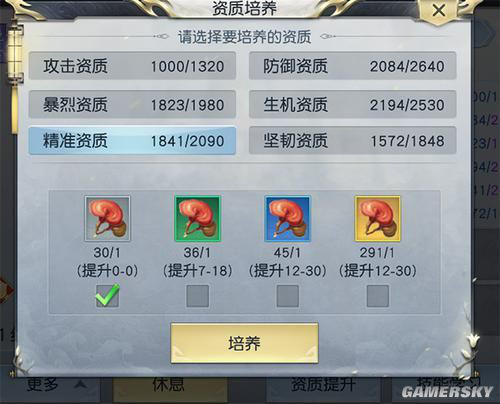The image size is (500, 404).
Task: Open the 资质提升 bottom tab
Action: click(x=323, y=385)
